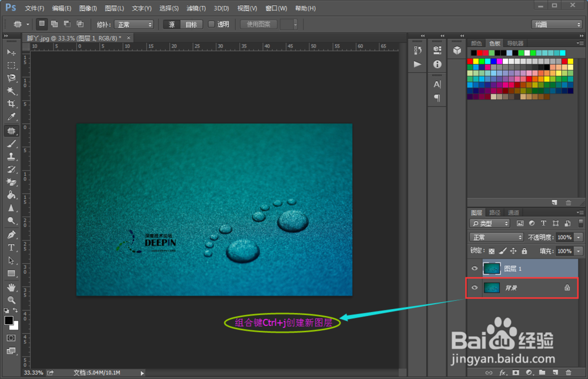This screenshot has width=588, height=379.
Task: Open the 不透明度 slider arrow
Action: tap(579, 237)
